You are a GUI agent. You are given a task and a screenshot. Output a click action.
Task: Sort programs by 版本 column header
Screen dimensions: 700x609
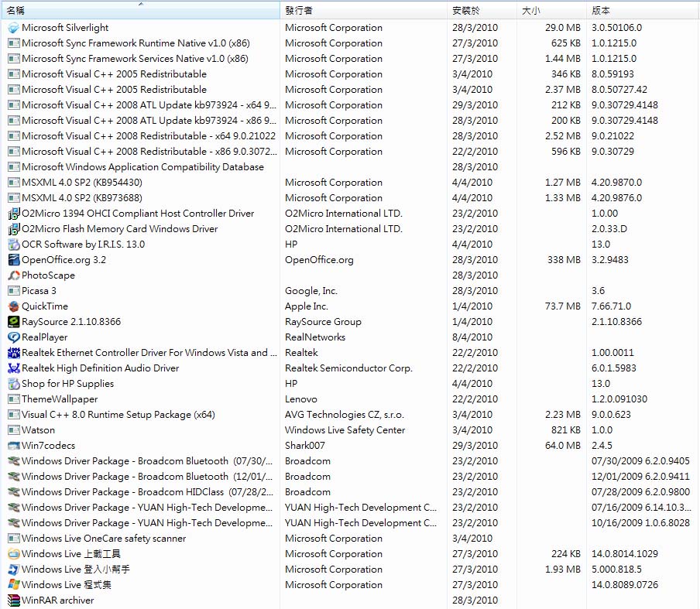pos(641,11)
